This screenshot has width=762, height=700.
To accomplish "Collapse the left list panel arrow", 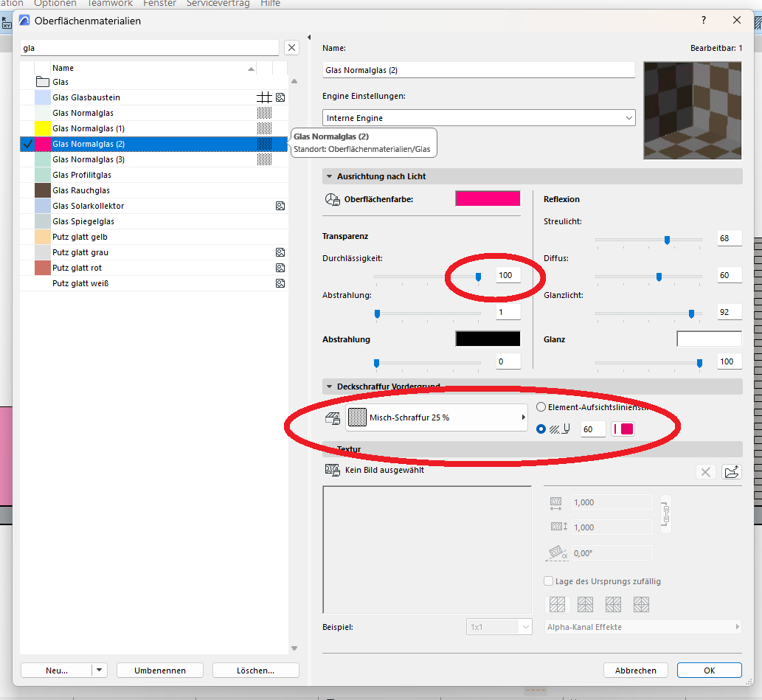I will point(309,38).
